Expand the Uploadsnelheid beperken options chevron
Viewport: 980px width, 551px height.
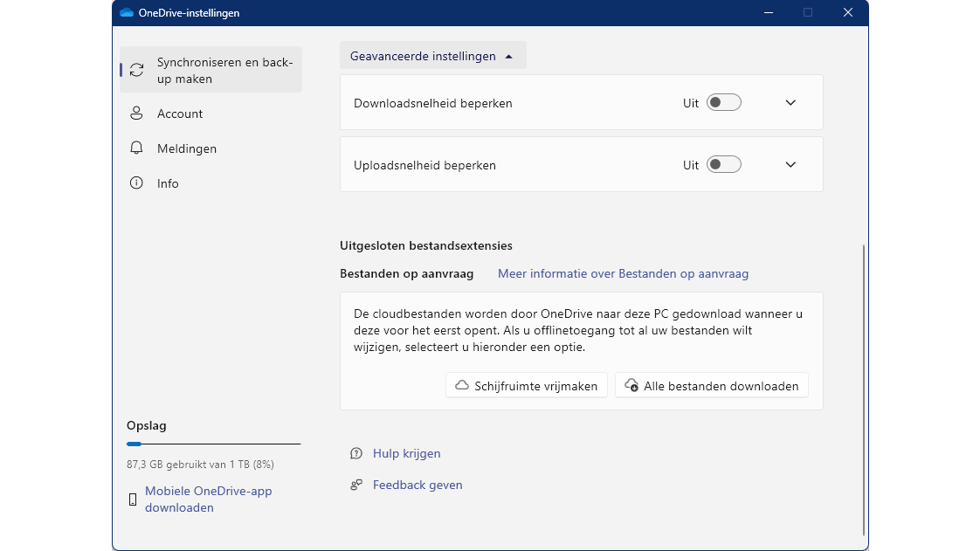[790, 165]
